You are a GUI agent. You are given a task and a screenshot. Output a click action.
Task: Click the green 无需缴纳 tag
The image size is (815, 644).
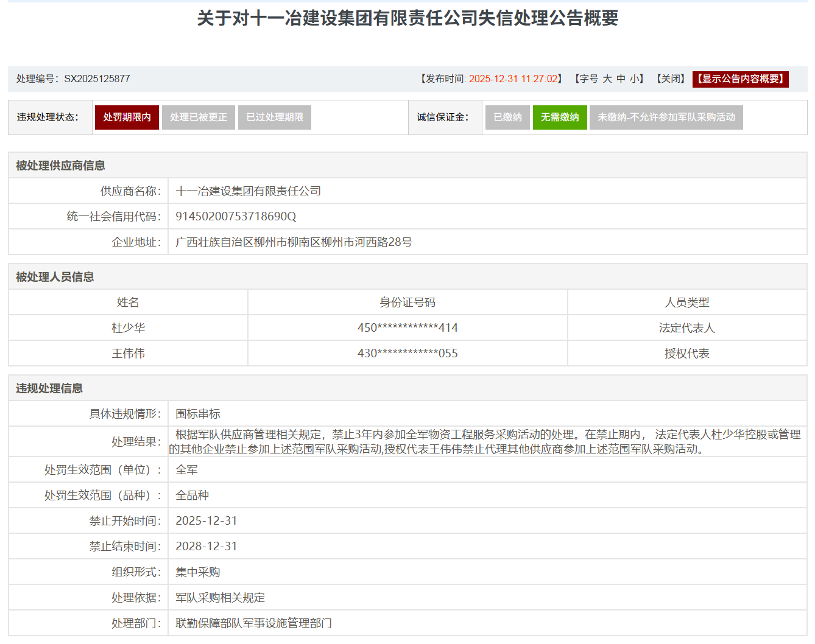(559, 117)
